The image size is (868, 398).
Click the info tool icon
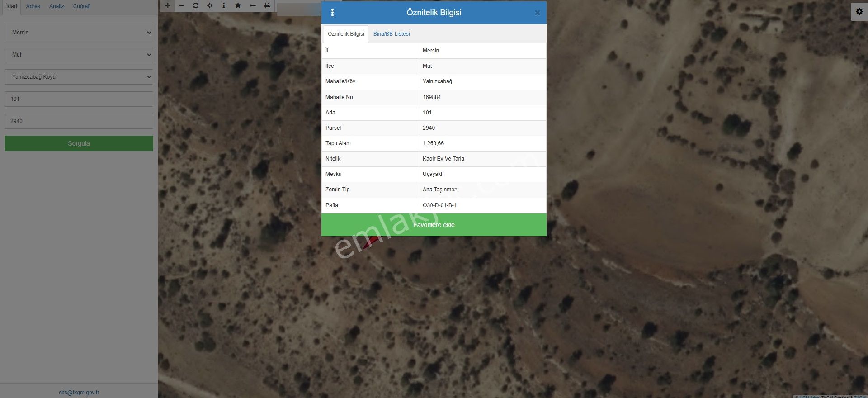[224, 5]
